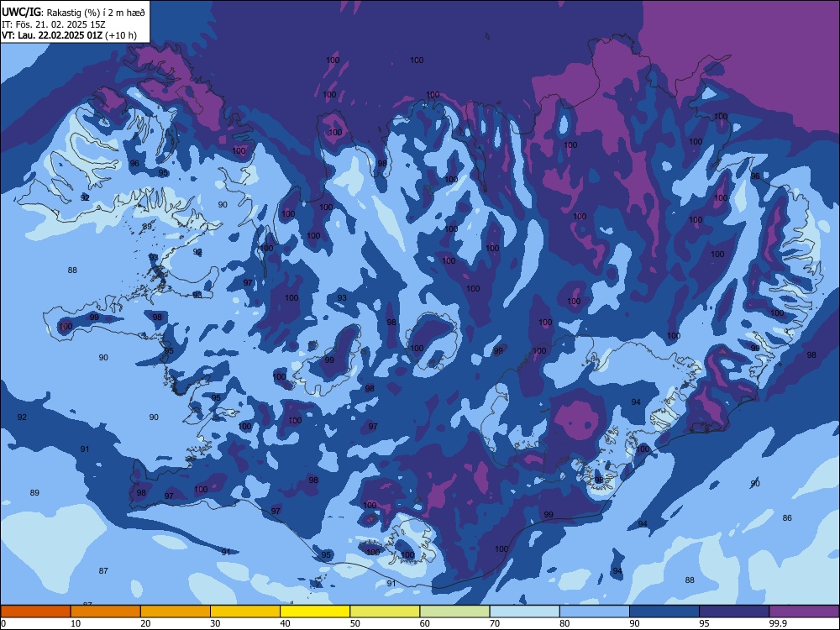Click the '30' legend scale label

215,623
